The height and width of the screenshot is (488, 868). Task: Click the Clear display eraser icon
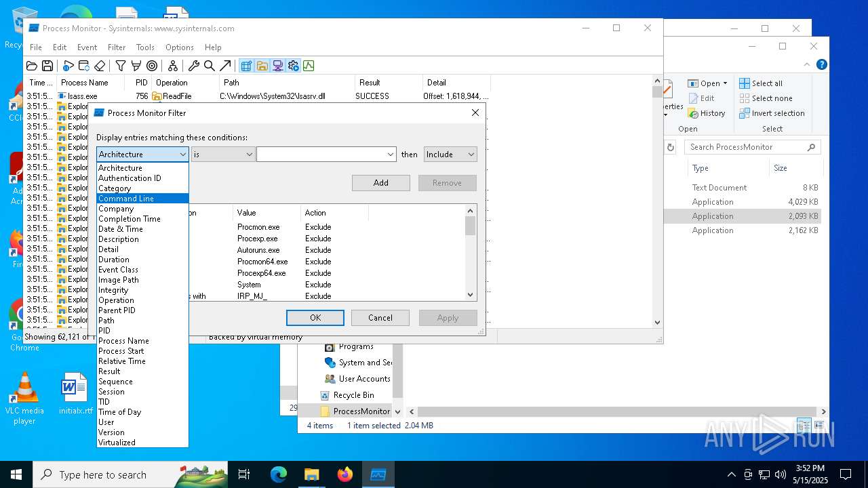(x=100, y=66)
